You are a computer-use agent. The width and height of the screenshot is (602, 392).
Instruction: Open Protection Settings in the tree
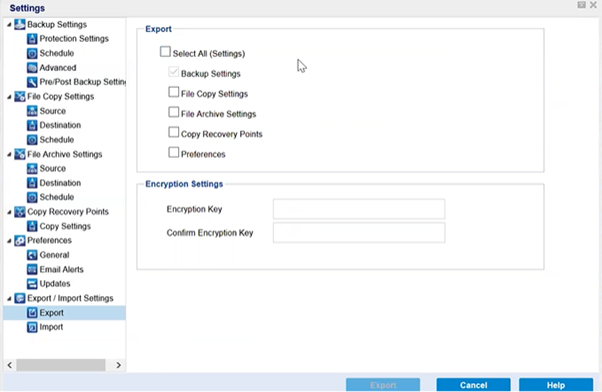pyautogui.click(x=74, y=39)
